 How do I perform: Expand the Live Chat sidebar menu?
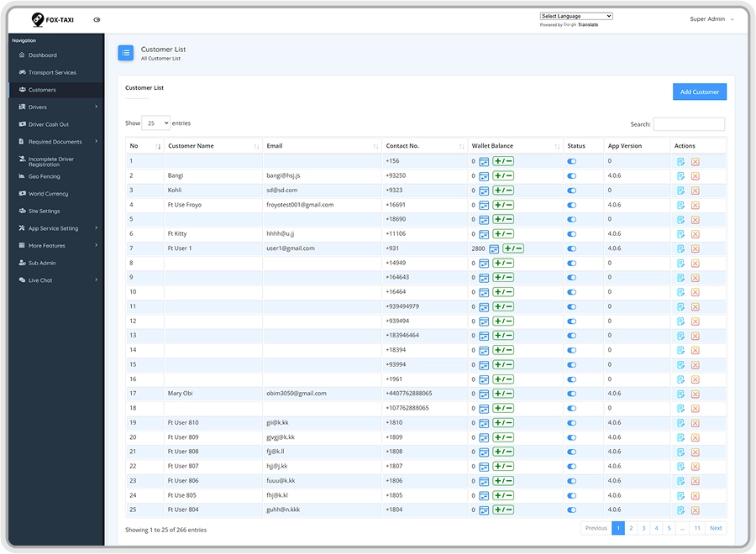[x=56, y=280]
